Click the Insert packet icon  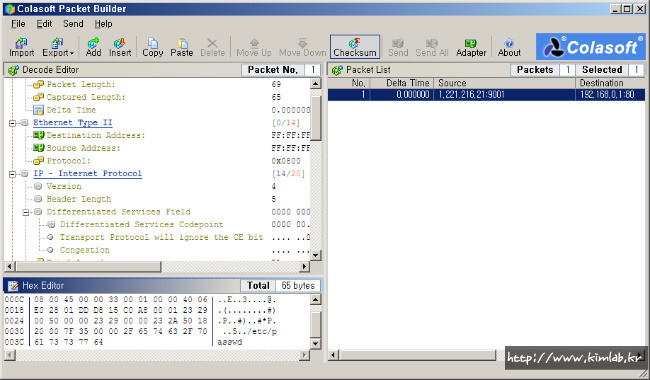120,46
